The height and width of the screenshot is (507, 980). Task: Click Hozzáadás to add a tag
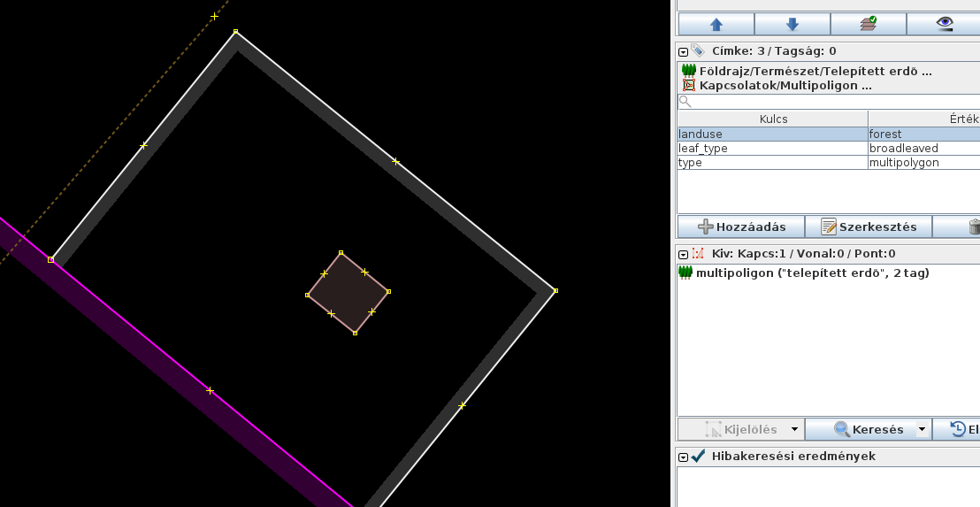point(741,227)
